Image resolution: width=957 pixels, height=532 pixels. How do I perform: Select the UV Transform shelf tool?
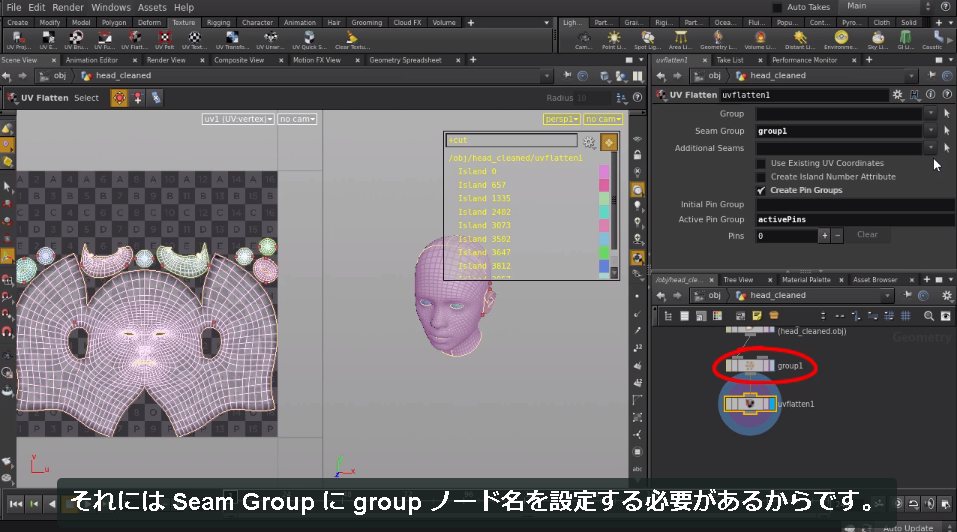coord(232,40)
